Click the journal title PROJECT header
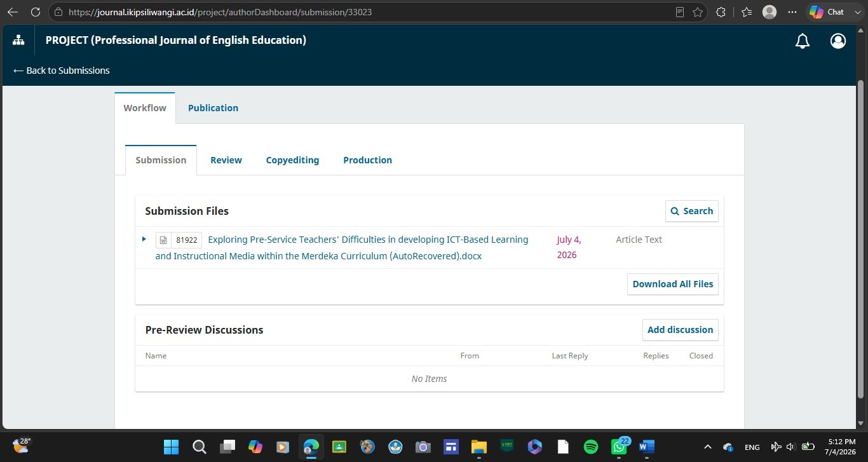 coord(176,40)
